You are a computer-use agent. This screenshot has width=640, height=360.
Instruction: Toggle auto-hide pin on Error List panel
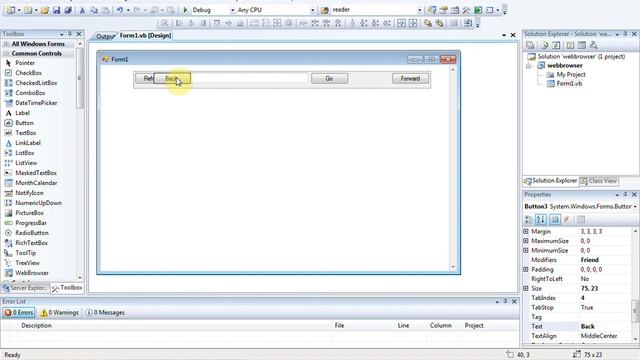(505, 301)
